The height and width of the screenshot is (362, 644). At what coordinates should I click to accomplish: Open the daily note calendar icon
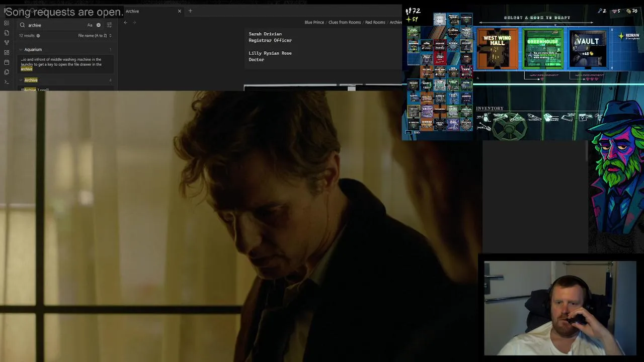click(7, 62)
